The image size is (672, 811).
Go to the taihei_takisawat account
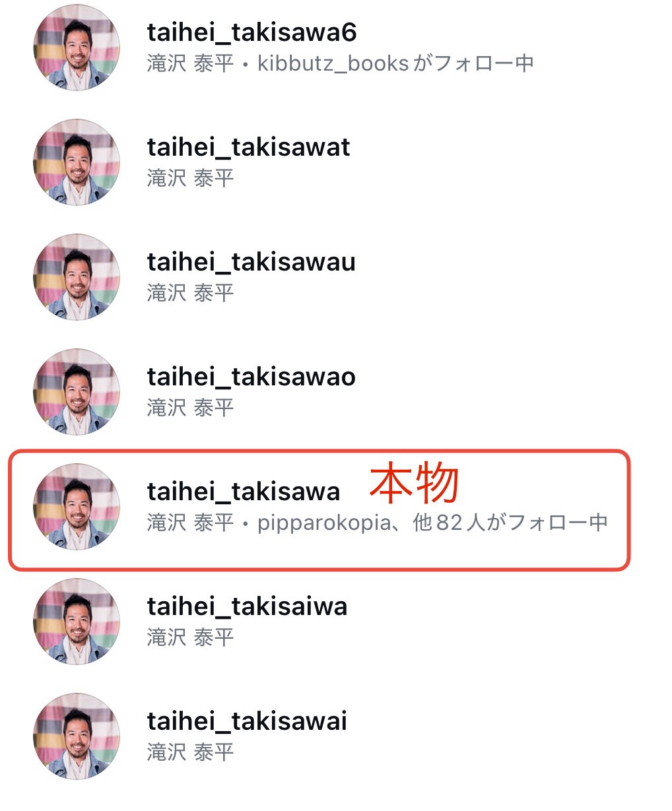click(248, 147)
